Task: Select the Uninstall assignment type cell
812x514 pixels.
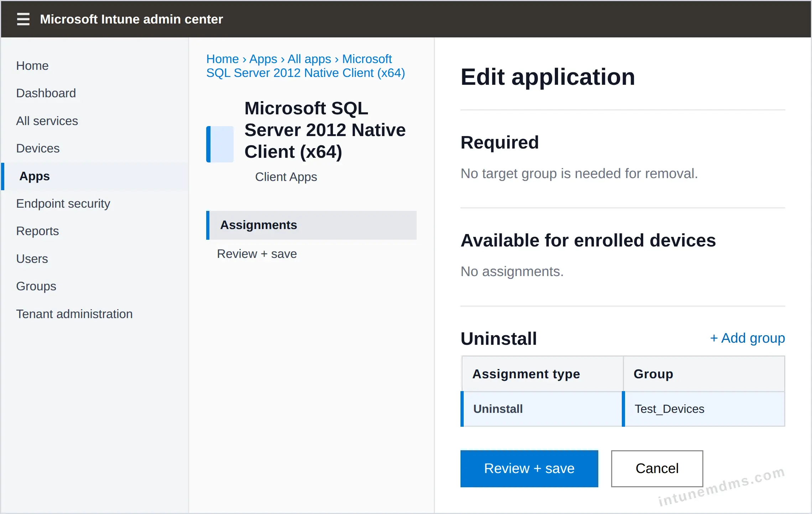Action: [x=541, y=409]
